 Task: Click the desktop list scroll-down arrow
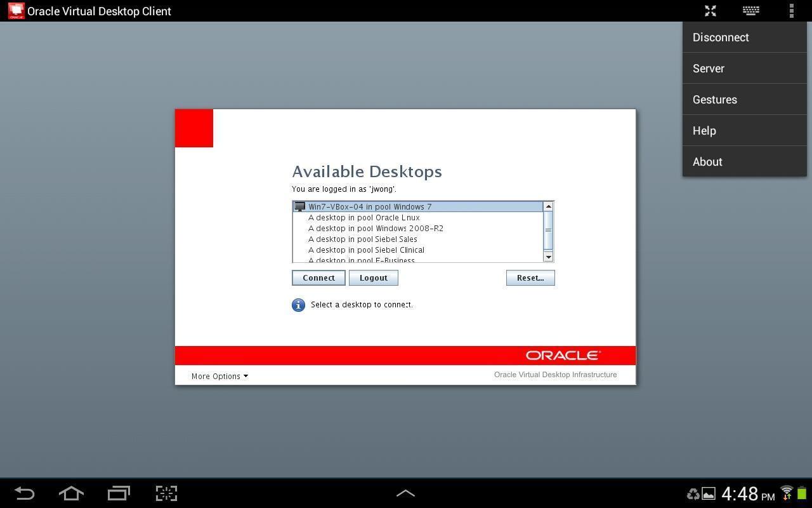click(x=549, y=257)
